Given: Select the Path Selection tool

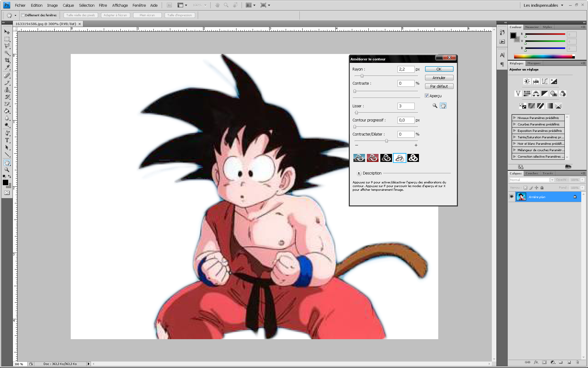Looking at the screenshot, I should pyautogui.click(x=7, y=148).
